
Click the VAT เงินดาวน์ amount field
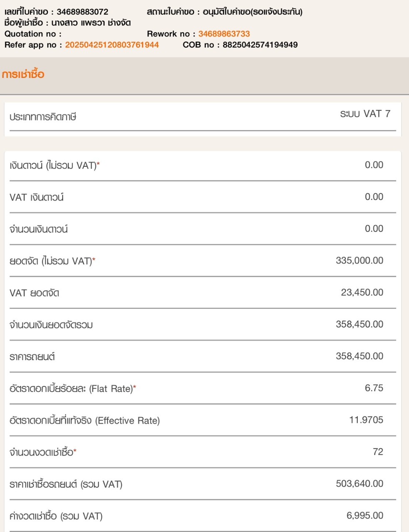[374, 197]
